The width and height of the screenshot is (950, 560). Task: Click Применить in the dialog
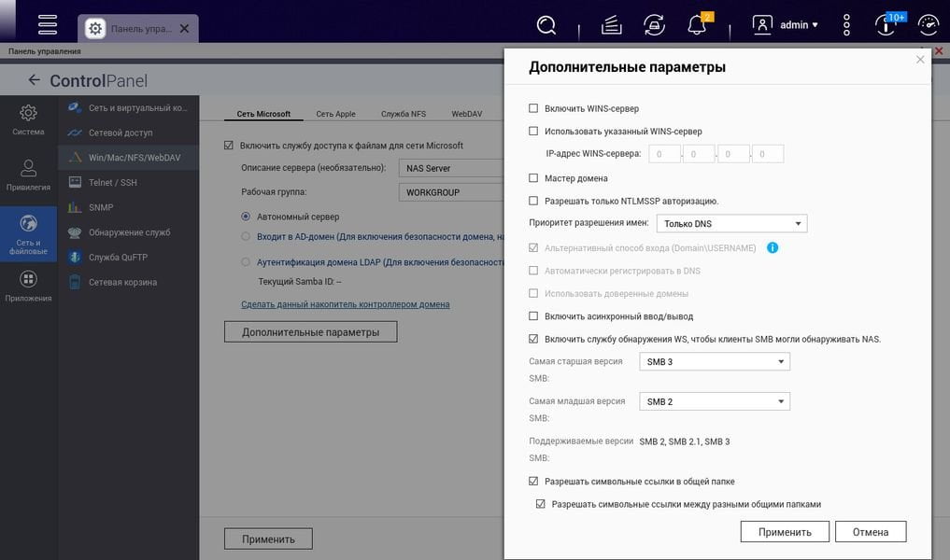785,532
